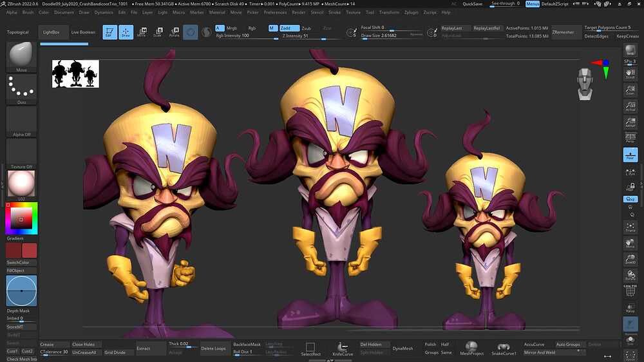Viewport: 644px width, 362px height.
Task: Open the Move brush thumbnail
Action: 21,57
